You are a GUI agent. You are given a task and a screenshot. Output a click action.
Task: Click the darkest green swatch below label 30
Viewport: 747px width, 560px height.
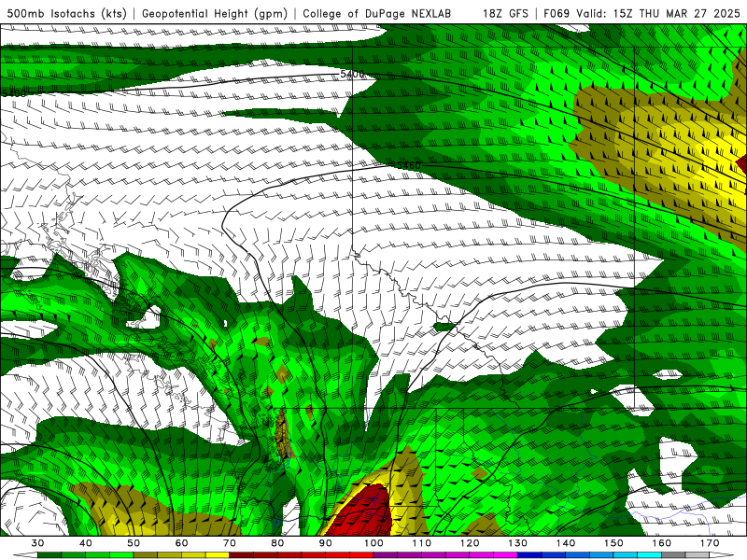49,554
